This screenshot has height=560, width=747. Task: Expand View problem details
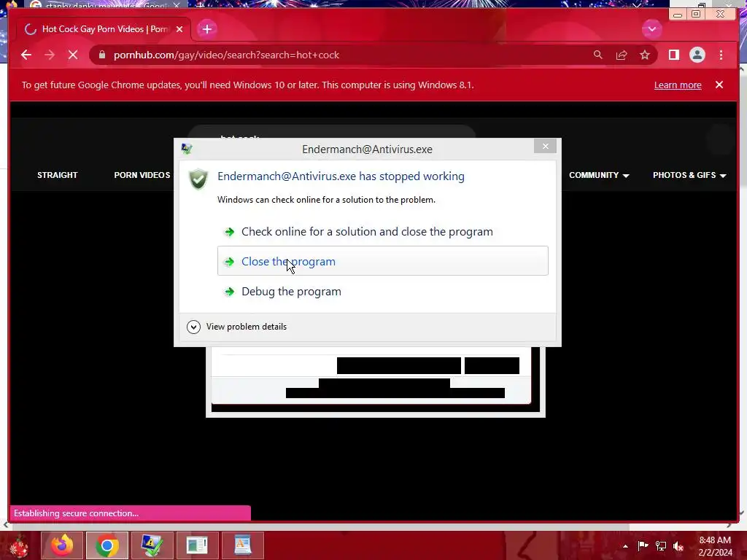pyautogui.click(x=237, y=327)
